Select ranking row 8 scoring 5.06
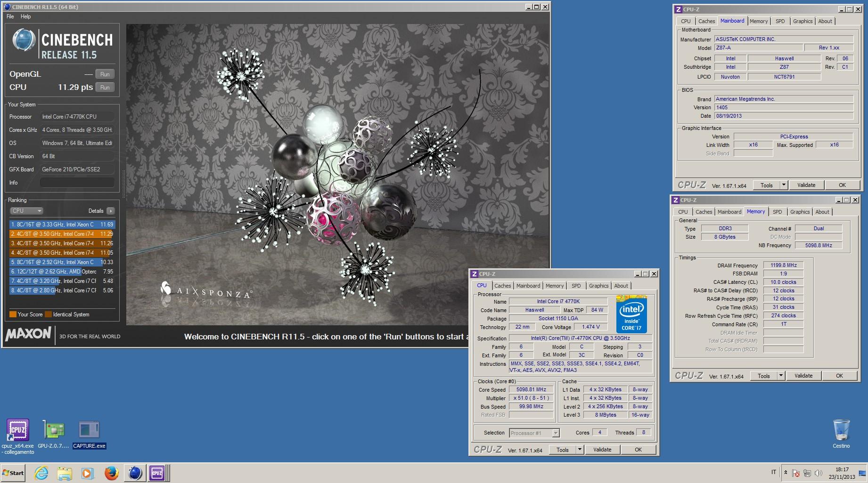The width and height of the screenshot is (868, 483). (62, 290)
